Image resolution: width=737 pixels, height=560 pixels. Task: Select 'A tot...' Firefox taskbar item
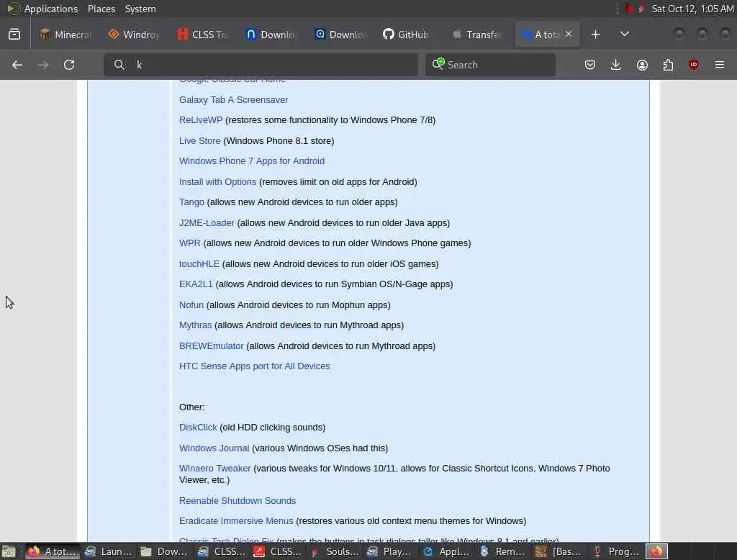pyautogui.click(x=52, y=551)
